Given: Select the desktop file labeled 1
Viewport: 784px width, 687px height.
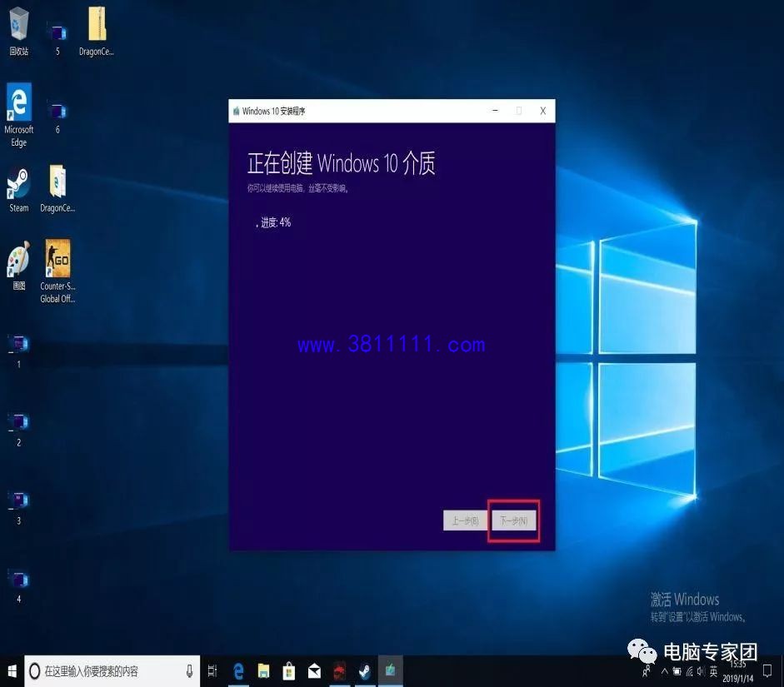Looking at the screenshot, I should (19, 351).
